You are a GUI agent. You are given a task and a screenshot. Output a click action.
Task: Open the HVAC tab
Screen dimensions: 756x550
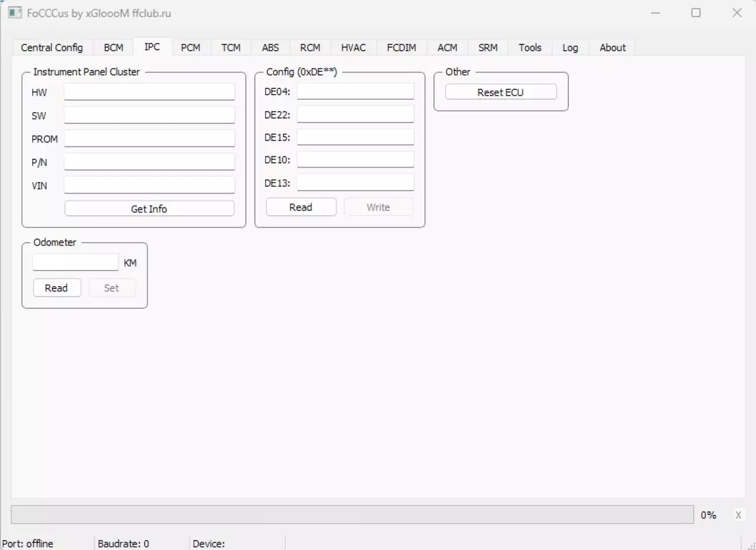tap(353, 48)
